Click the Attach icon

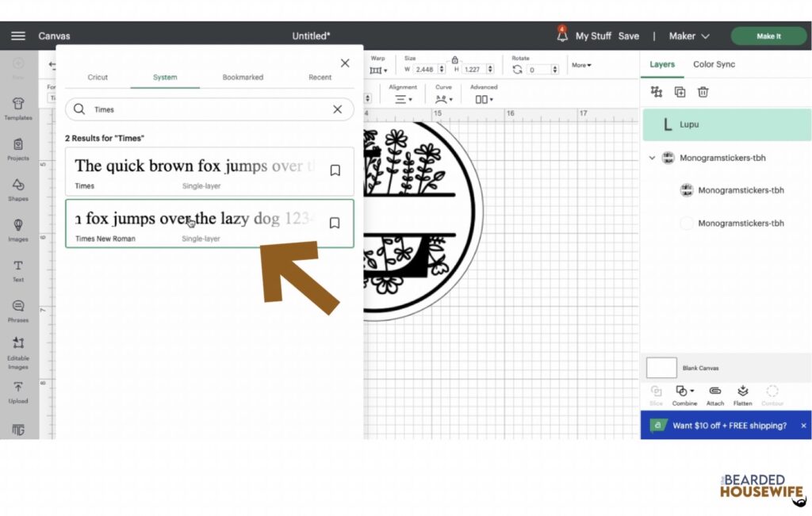point(715,396)
